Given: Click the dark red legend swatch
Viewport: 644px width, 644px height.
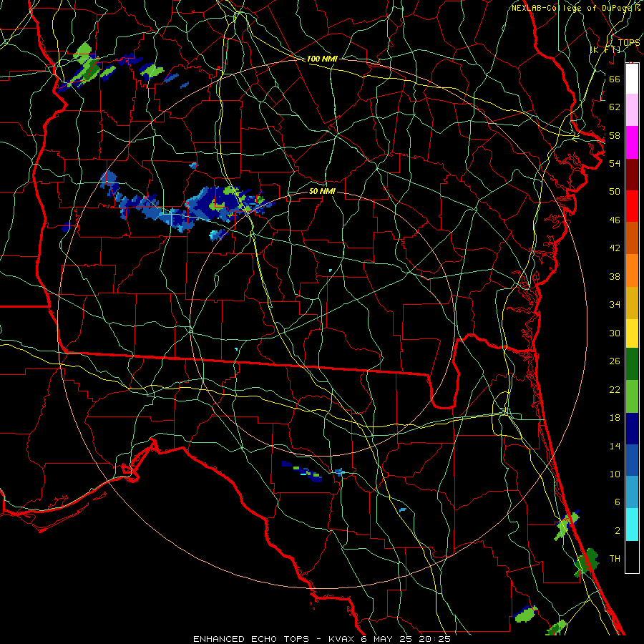Looking at the screenshot, I should pos(632,175).
